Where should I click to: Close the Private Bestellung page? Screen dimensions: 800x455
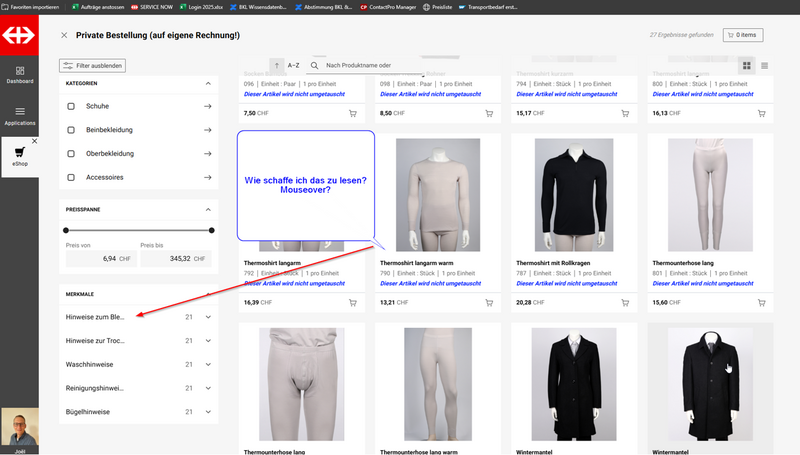click(x=64, y=35)
